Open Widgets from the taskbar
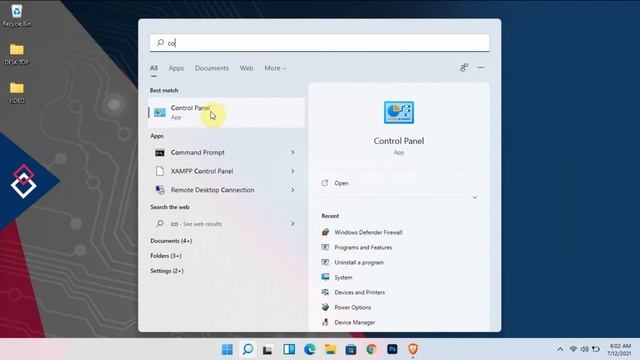This screenshot has width=640, height=360. 289,349
